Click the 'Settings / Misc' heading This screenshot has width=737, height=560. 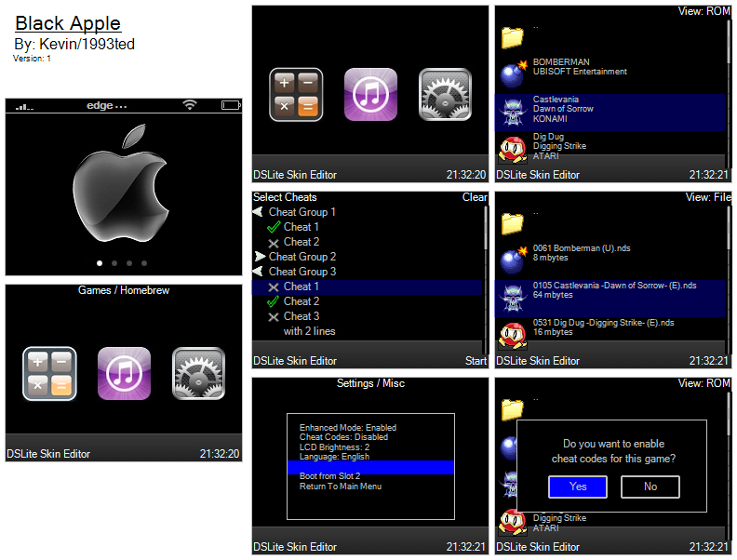(370, 383)
